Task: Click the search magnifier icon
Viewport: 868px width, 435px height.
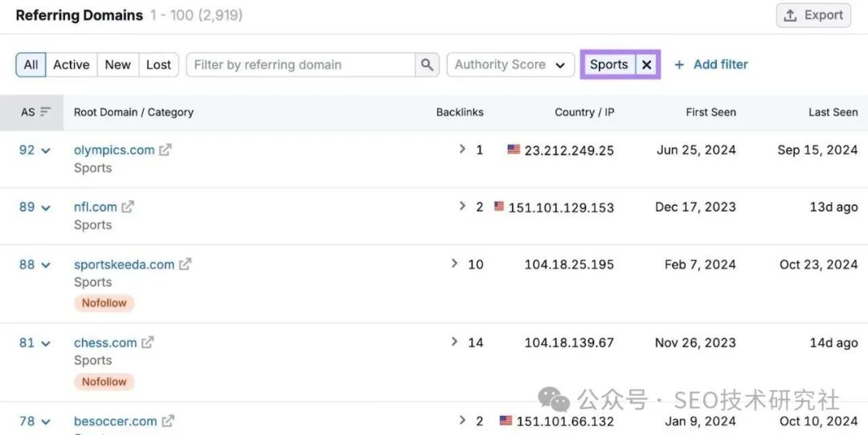Action: [x=427, y=65]
